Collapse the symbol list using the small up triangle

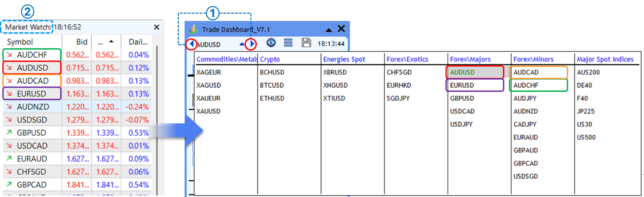(242, 44)
